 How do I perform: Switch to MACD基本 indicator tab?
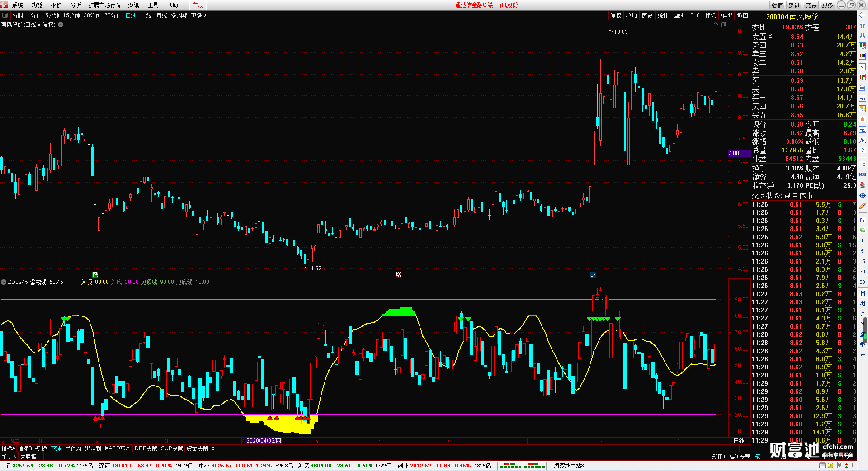click(x=118, y=448)
